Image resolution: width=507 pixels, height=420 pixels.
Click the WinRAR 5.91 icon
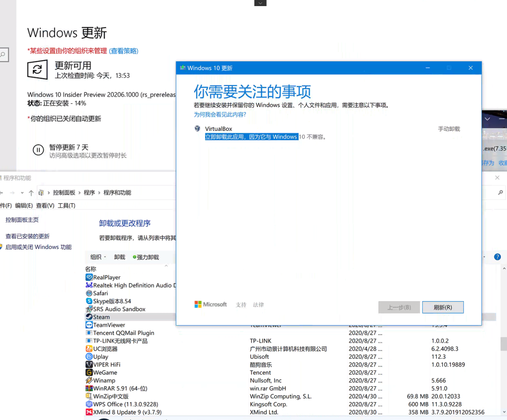click(89, 388)
